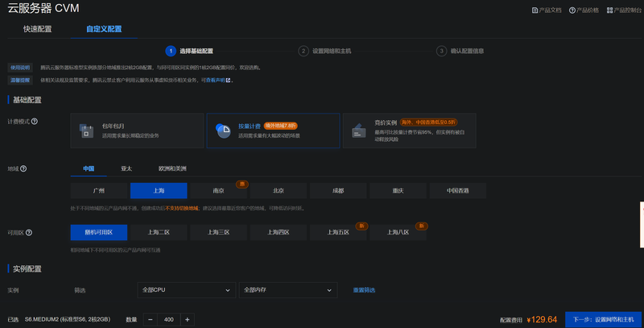
Task: Click the 重置筛选 link
Action: [x=364, y=290]
